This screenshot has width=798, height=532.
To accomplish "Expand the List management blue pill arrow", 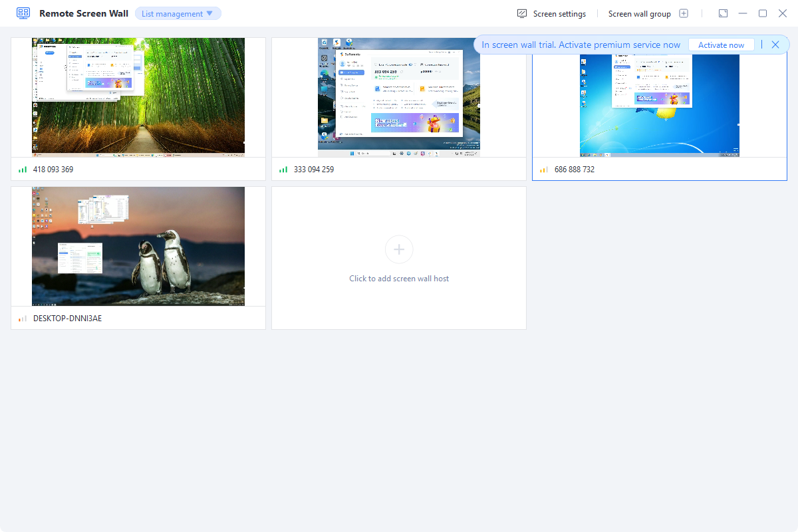I will 210,13.
